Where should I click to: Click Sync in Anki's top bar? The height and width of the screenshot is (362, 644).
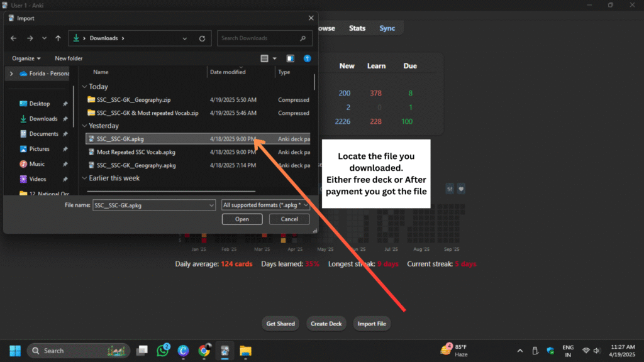pos(387,28)
